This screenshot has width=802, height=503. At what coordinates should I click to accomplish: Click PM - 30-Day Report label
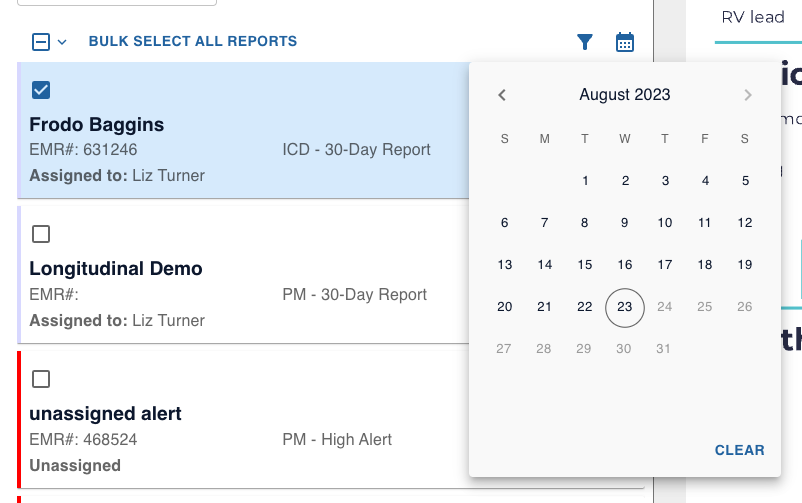coord(354,295)
